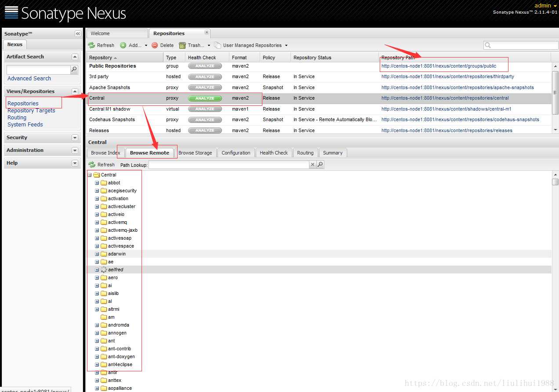Open the Repository Targets link
The width and height of the screenshot is (559, 392).
pos(31,111)
